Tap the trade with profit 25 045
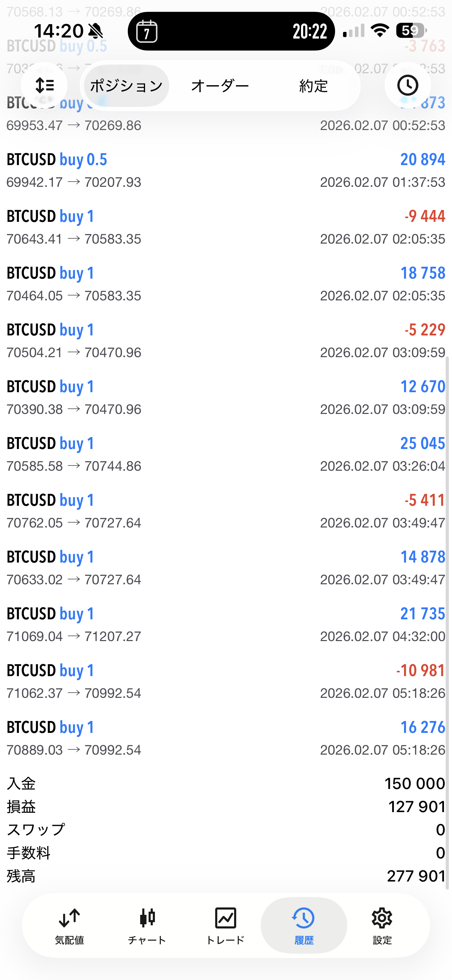 pyautogui.click(x=226, y=454)
